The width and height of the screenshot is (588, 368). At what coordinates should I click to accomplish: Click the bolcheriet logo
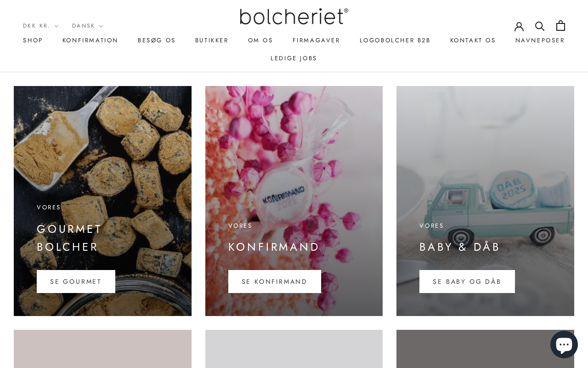point(294,16)
